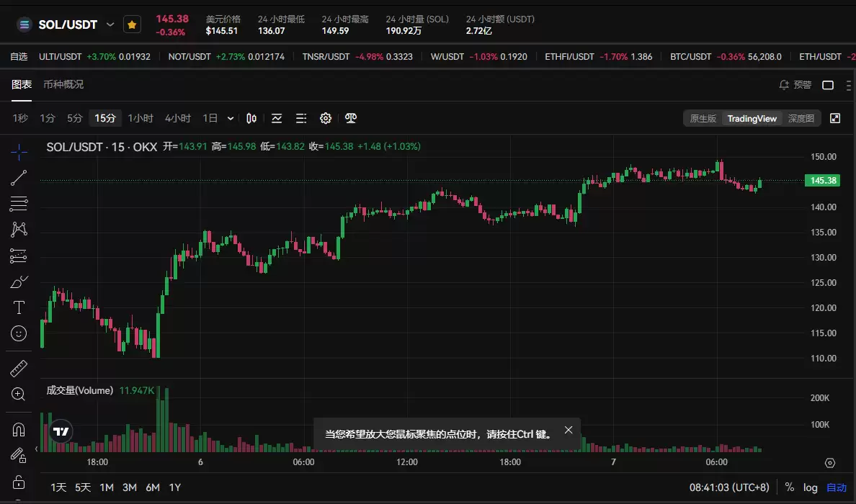Screen dimensions: 856x504
Task: Expand chart to fullscreen
Action: click(x=835, y=118)
